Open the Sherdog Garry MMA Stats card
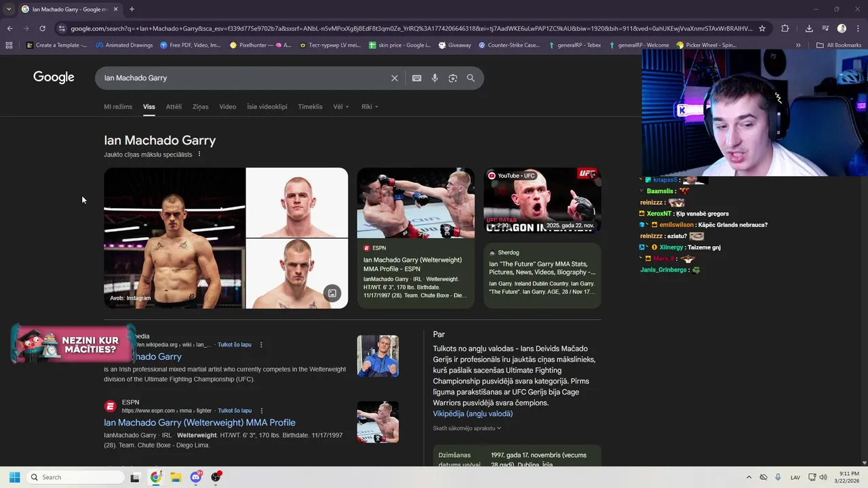868x488 pixels. click(x=542, y=274)
